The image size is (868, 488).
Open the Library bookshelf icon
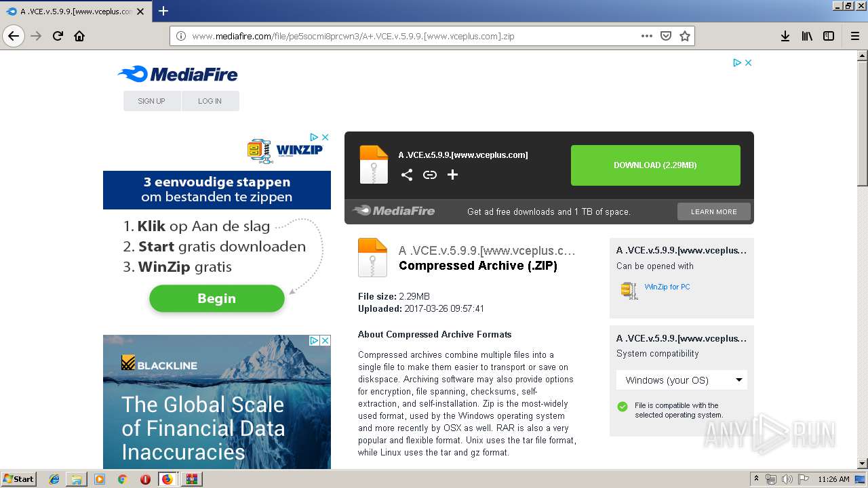[807, 36]
